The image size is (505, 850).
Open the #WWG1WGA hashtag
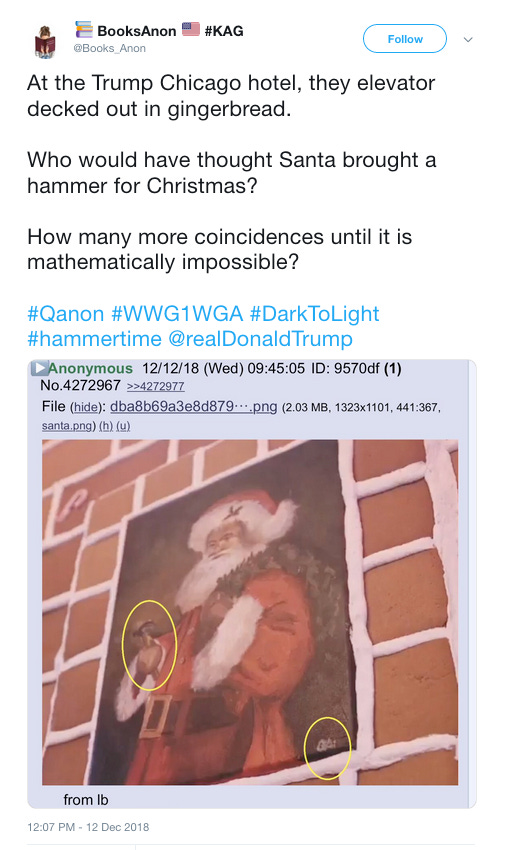point(177,313)
